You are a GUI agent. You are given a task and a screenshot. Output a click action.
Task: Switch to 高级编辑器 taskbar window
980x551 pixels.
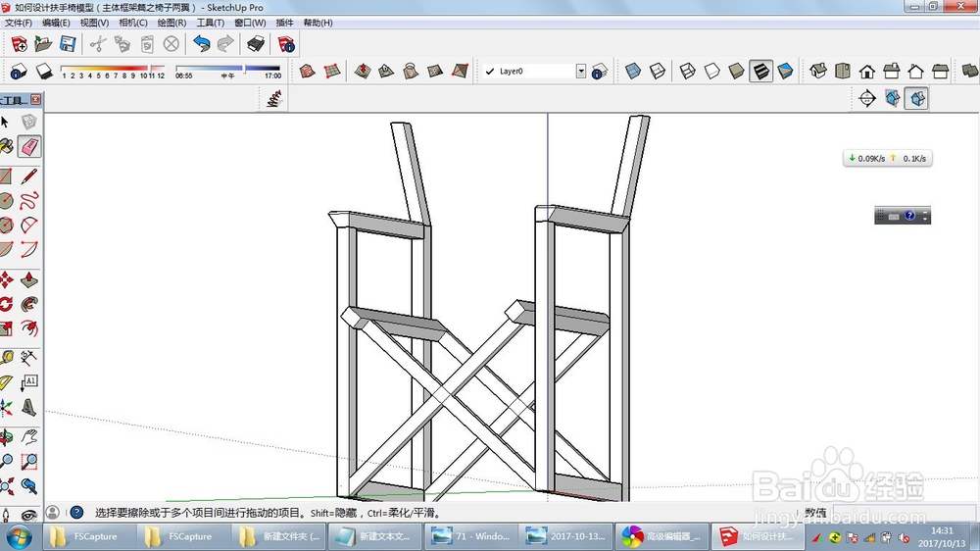coord(660,536)
